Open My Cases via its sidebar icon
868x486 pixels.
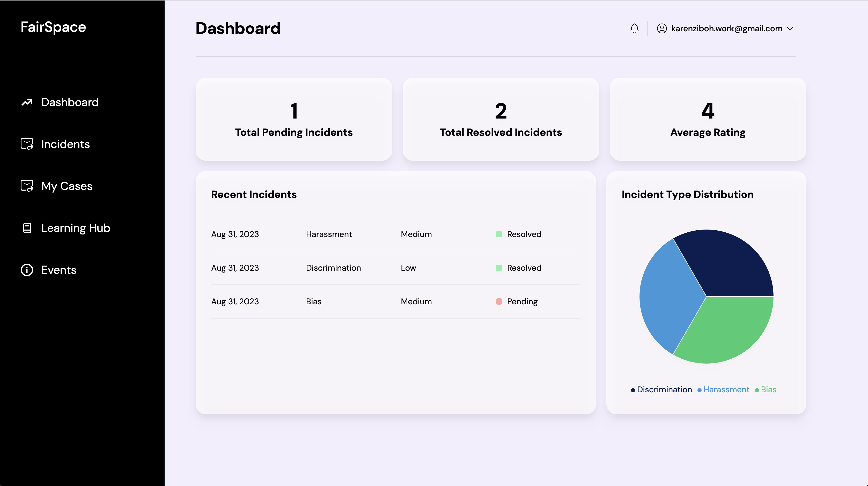pos(27,186)
